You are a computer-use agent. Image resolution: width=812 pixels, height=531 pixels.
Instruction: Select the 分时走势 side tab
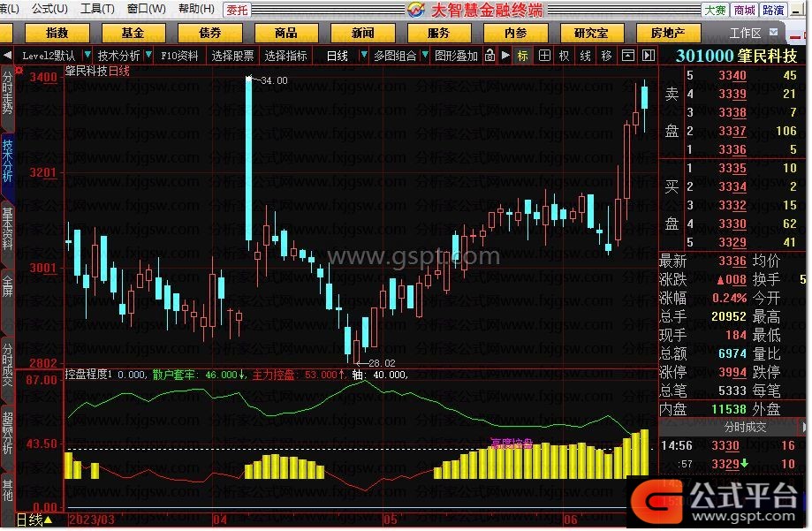[7, 94]
